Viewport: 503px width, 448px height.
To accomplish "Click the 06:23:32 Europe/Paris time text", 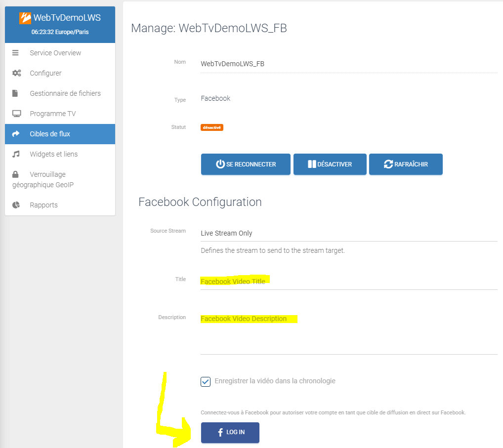I will tap(60, 32).
